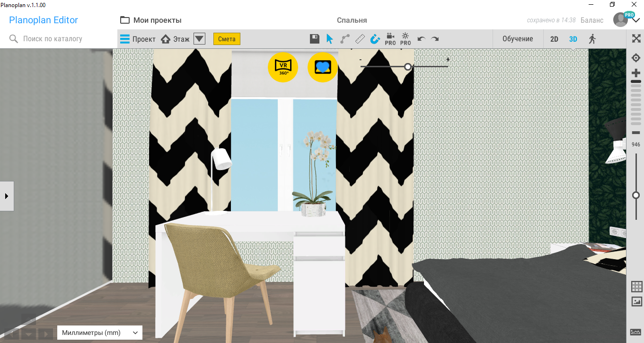The height and width of the screenshot is (343, 644).
Task: Click the yellow heart gallery button
Action: 323,67
